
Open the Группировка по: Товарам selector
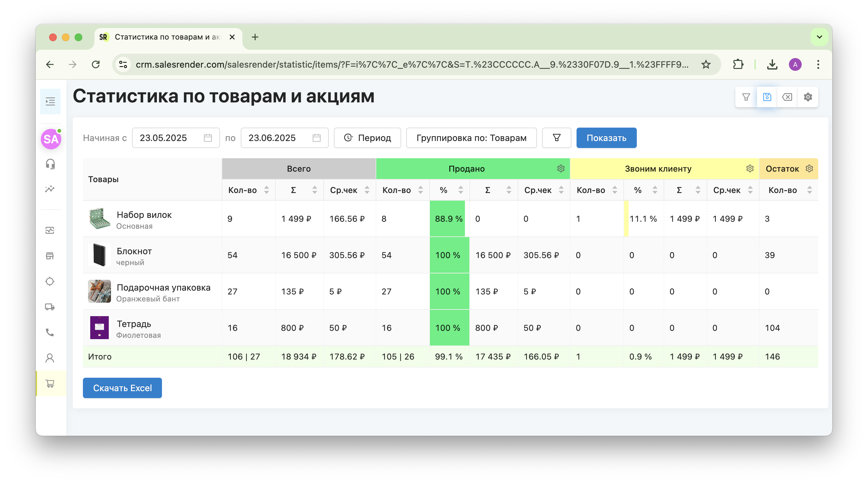point(471,138)
